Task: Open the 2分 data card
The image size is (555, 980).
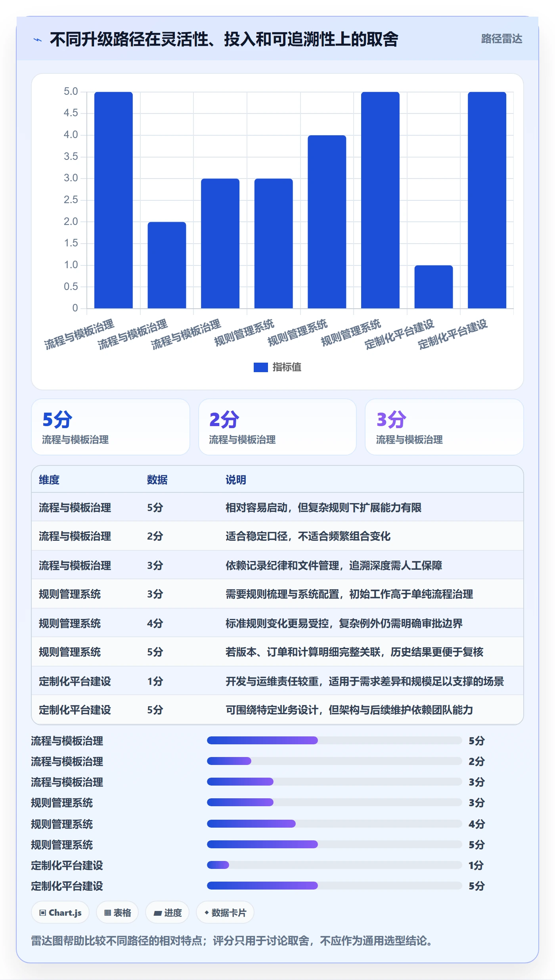Action: click(277, 427)
